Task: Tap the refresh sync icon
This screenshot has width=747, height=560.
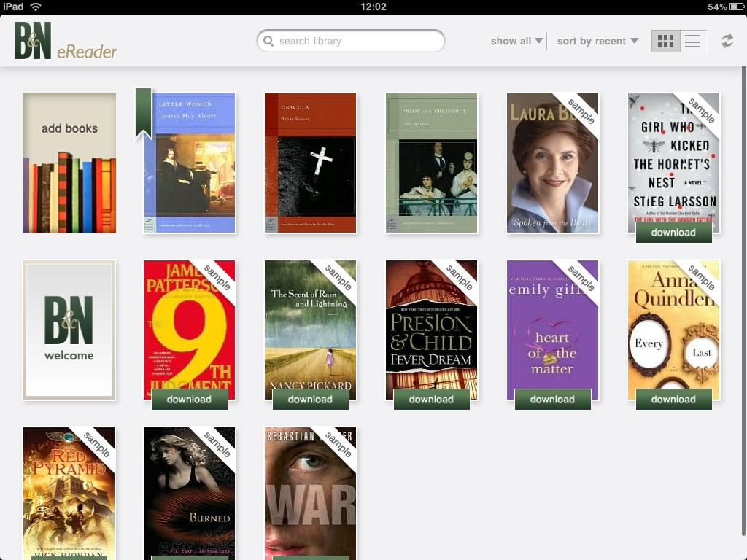Action: [x=727, y=41]
